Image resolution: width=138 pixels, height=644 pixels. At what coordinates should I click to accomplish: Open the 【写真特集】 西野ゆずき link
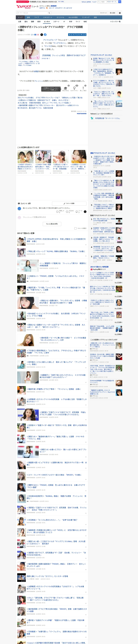[63, 57]
